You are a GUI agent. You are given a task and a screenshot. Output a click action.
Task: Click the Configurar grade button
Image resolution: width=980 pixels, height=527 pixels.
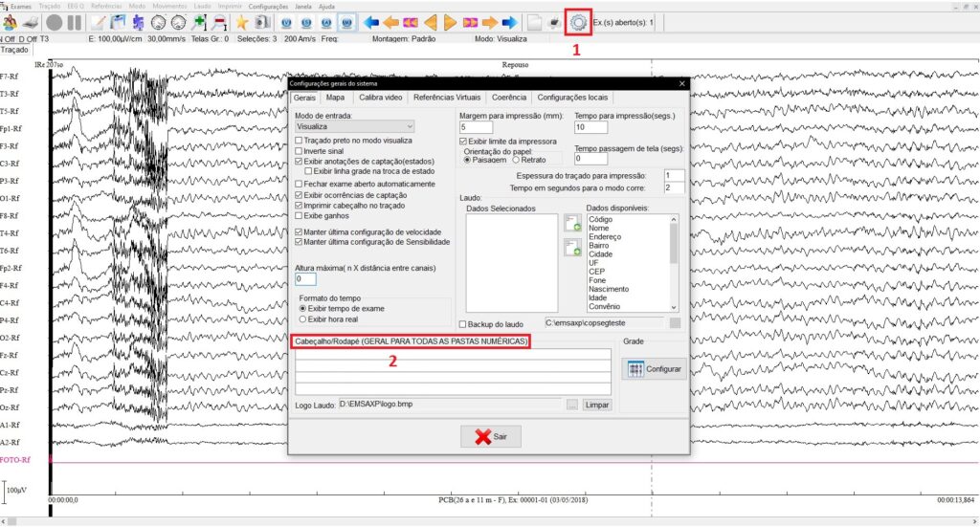pyautogui.click(x=655, y=369)
